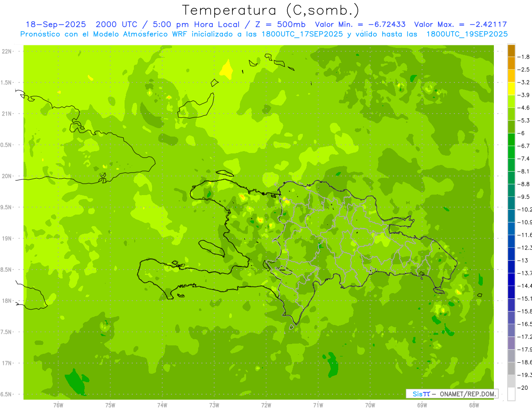
Task: Click the "-9.5" color bar value
Action: (x=524, y=197)
